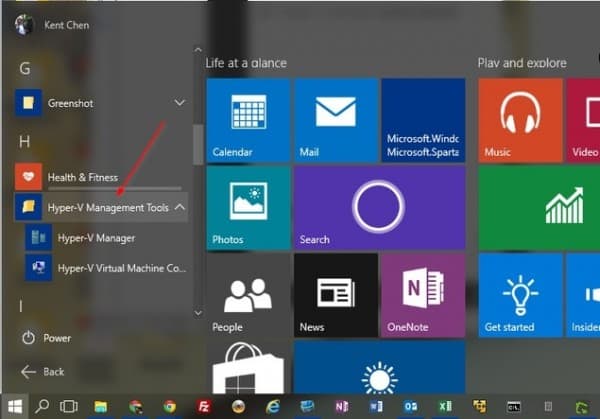Click the Greenshot folder icon
This screenshot has height=419, width=600.
click(x=28, y=103)
